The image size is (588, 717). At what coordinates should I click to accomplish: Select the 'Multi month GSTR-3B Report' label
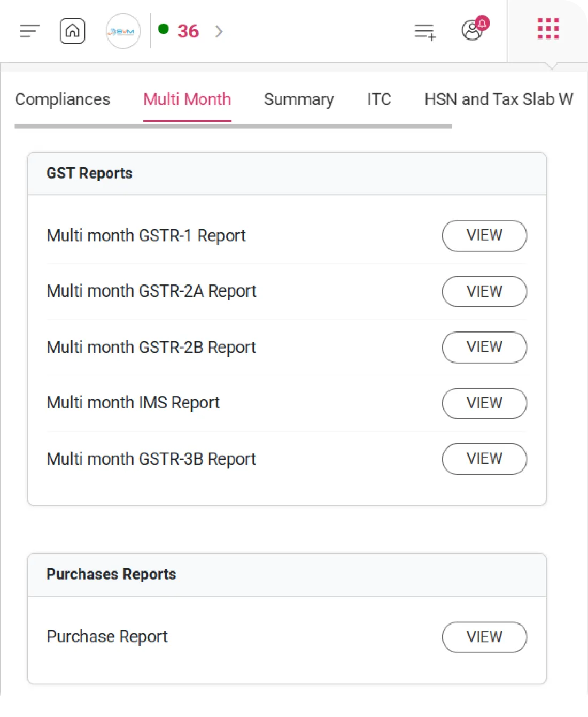151,459
